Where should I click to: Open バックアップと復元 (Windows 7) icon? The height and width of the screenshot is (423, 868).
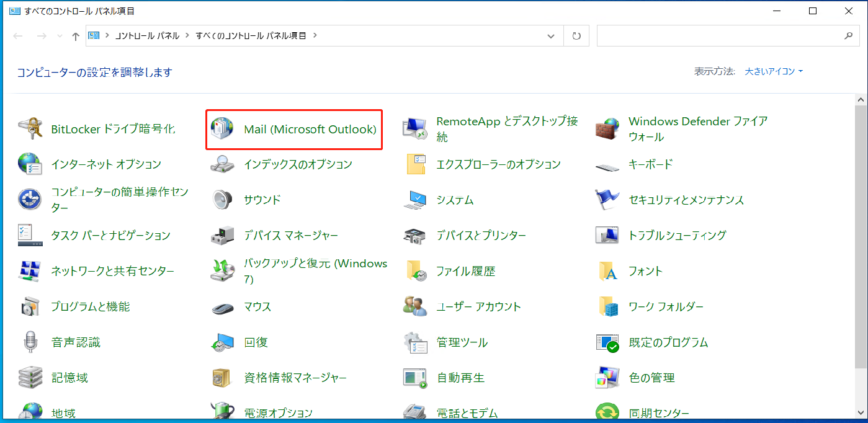[222, 271]
